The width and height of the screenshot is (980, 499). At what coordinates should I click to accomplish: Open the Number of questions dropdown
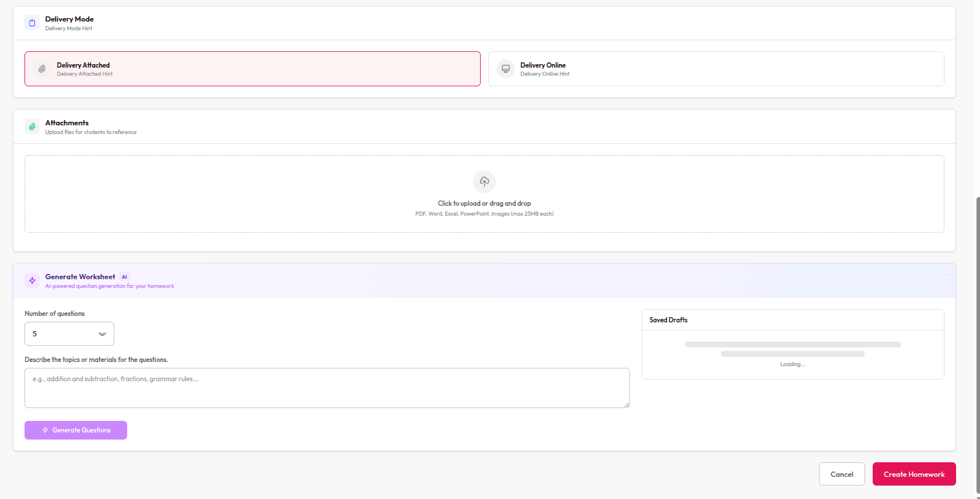click(x=69, y=334)
